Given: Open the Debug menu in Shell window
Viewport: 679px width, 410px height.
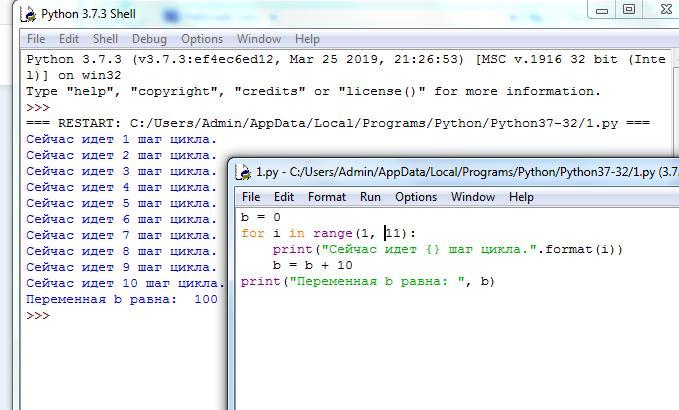Looking at the screenshot, I should 149,39.
